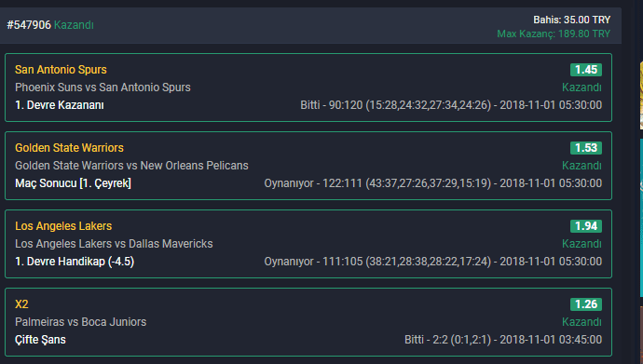Image resolution: width=643 pixels, height=364 pixels.
Task: Open Palmeiras vs Boca Juniors match
Action: pyautogui.click(x=80, y=322)
